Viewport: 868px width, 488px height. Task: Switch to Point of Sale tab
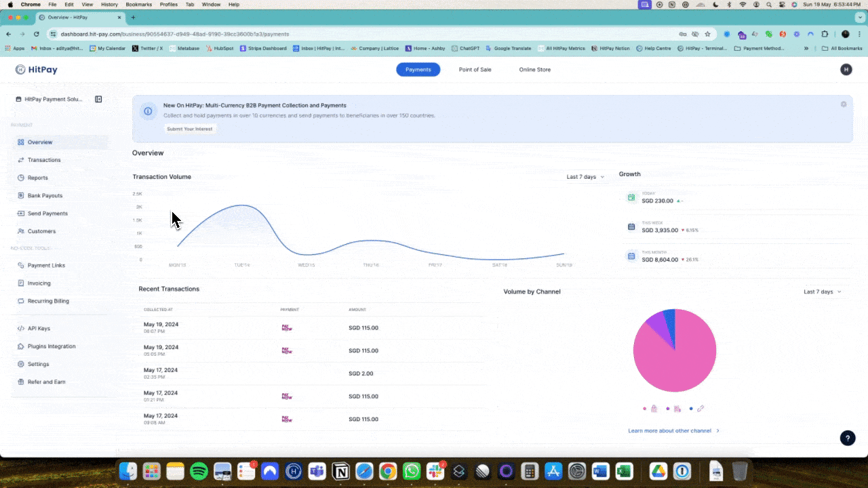pos(475,70)
